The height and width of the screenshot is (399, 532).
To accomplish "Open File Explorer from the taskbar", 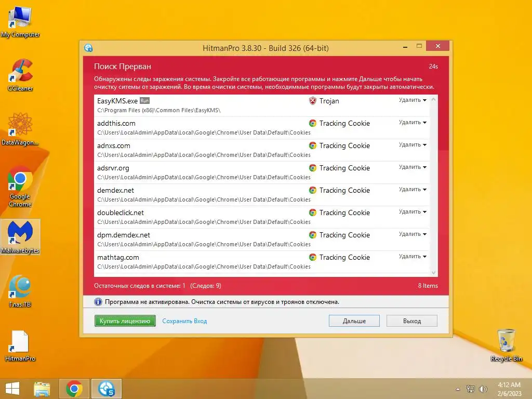I will pyautogui.click(x=42, y=389).
